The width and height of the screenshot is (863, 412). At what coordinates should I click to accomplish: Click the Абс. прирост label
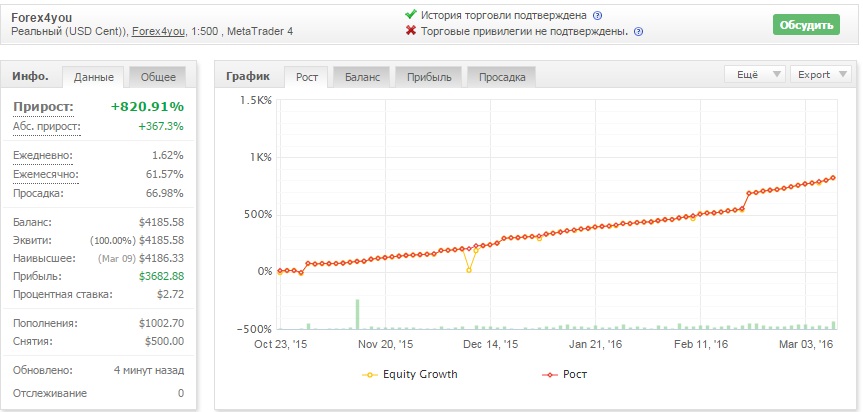(47, 127)
